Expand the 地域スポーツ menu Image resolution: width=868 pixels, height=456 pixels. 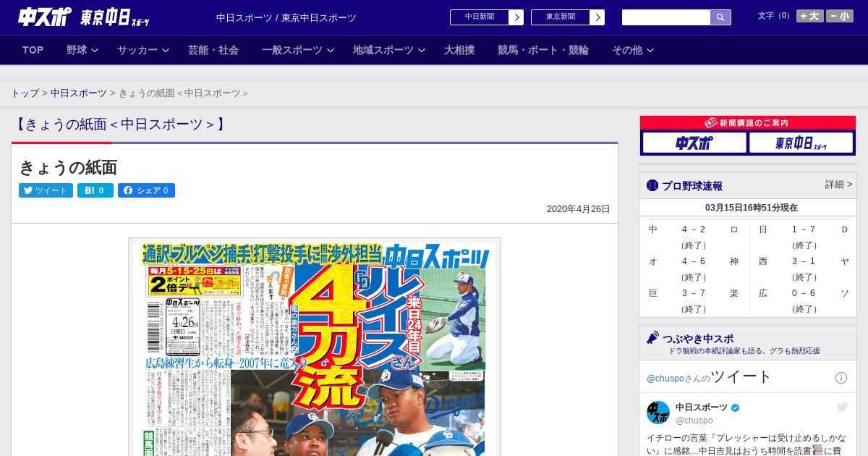(388, 50)
